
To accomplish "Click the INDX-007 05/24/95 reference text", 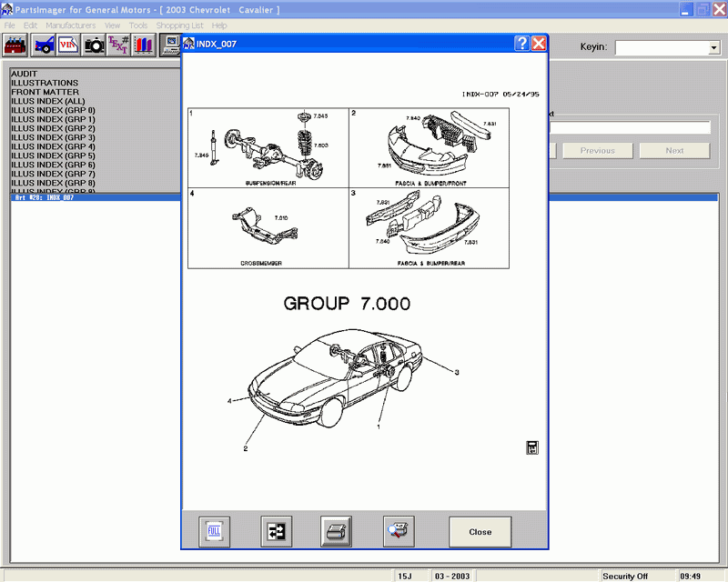I will point(500,95).
